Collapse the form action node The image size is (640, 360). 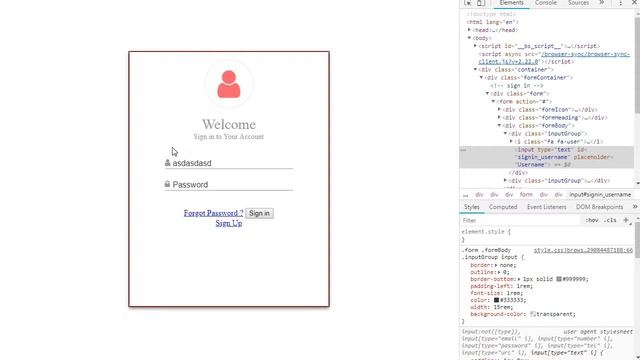click(x=493, y=101)
